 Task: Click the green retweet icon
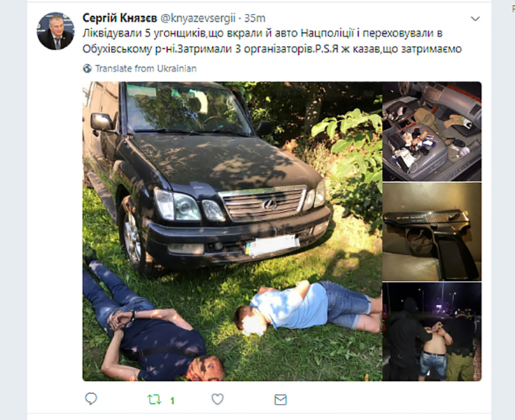[154, 399]
